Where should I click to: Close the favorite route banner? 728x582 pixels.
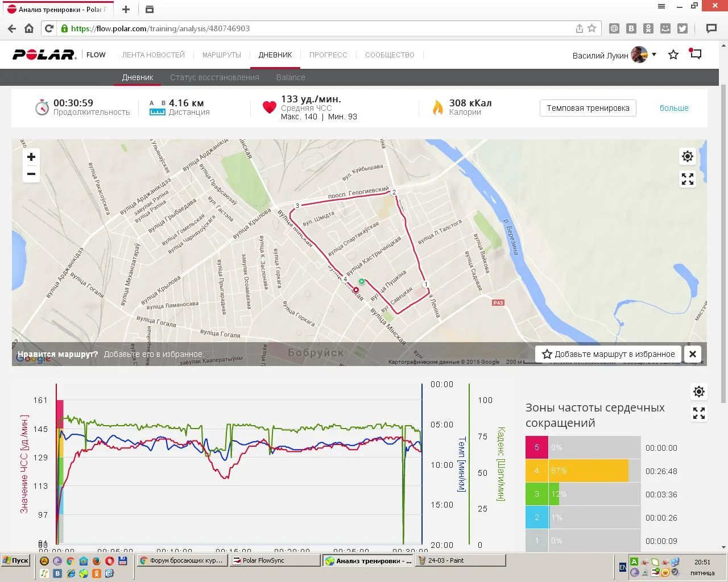click(x=692, y=354)
